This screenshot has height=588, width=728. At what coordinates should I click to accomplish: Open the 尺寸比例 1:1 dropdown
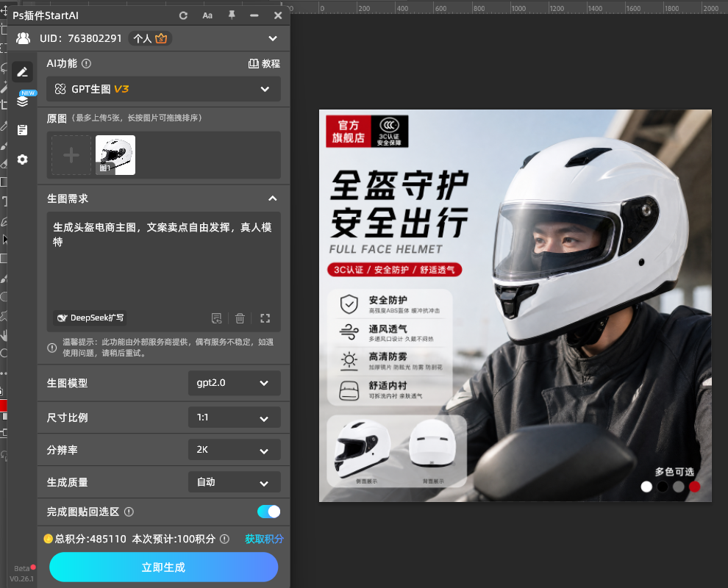pyautogui.click(x=234, y=417)
